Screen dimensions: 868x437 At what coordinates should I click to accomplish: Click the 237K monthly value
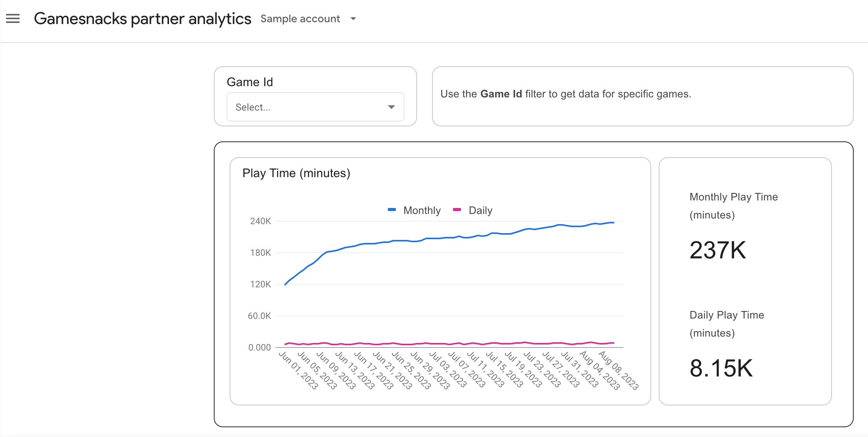pos(717,250)
